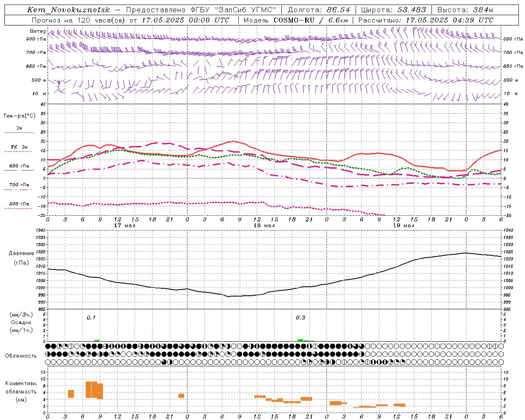Click the Облачность cloud cover label
The height and width of the screenshot is (420, 525).
tap(21, 356)
